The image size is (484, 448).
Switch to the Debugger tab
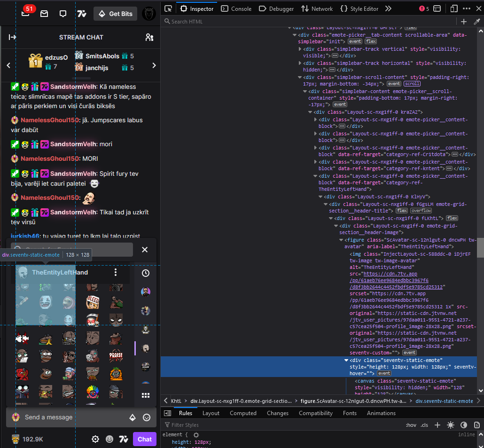[276, 8]
